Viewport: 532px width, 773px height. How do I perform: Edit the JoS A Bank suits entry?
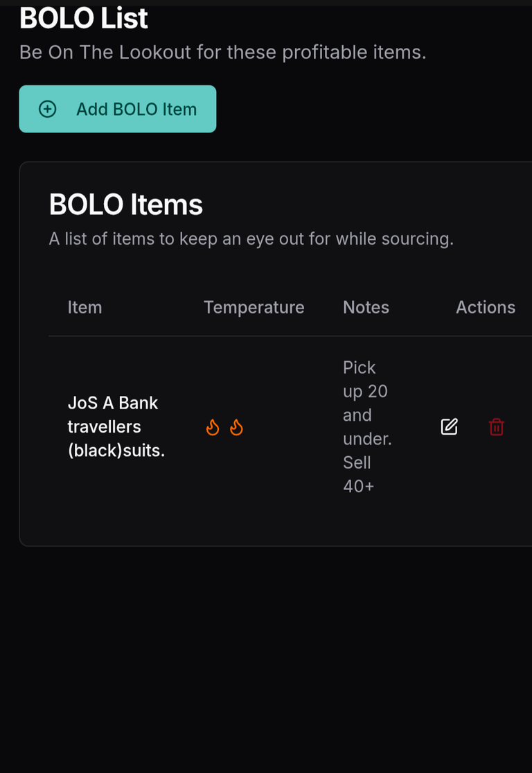449,427
